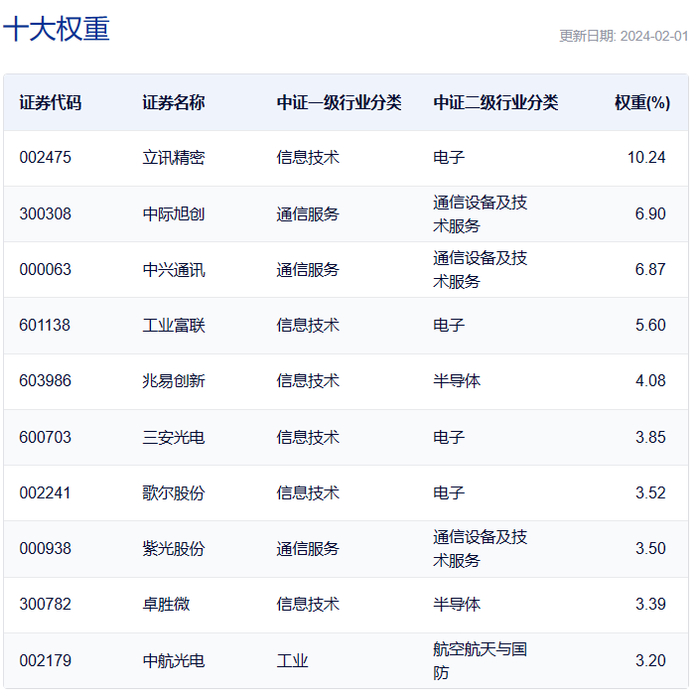Click 信息技术 in 立讯精密 row
Image resolution: width=700 pixels, height=697 pixels.
(x=308, y=158)
